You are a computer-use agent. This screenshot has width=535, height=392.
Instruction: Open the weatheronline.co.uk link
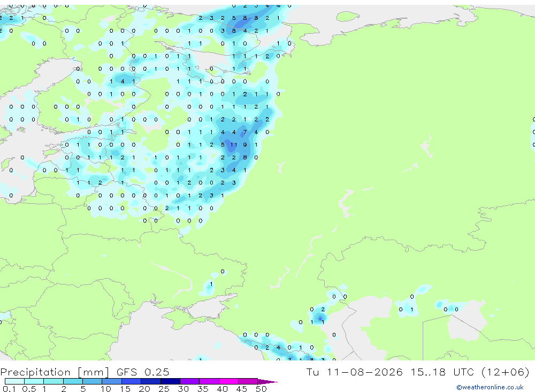click(490, 387)
